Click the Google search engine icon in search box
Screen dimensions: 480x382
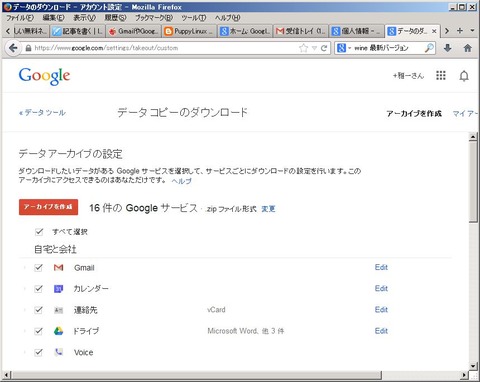point(341,48)
